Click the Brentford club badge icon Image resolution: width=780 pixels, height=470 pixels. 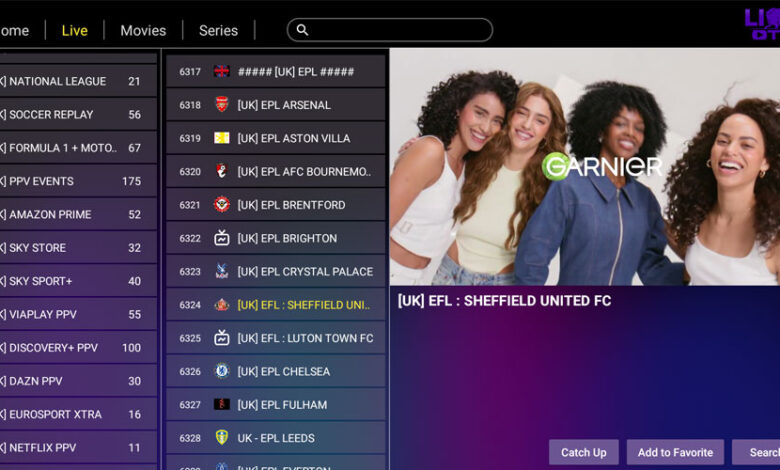222,205
